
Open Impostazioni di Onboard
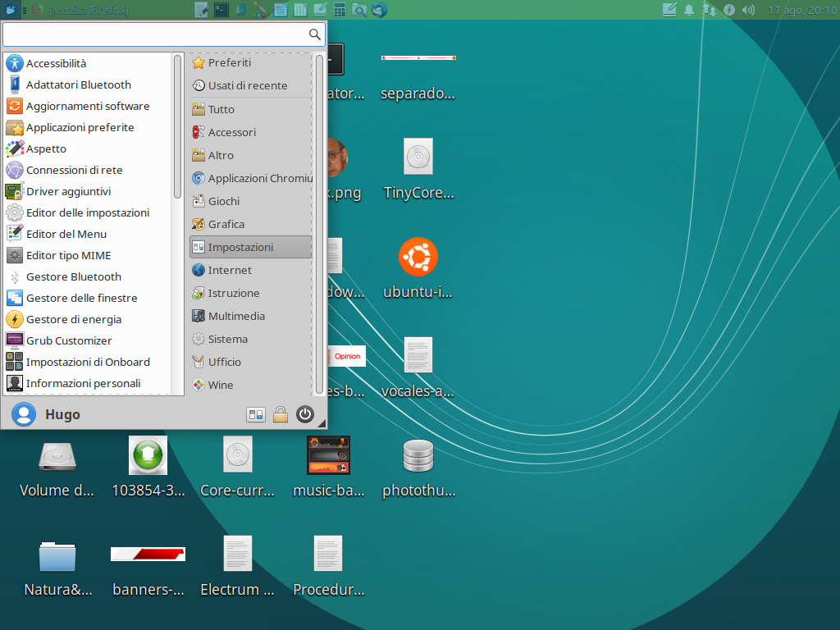87,362
